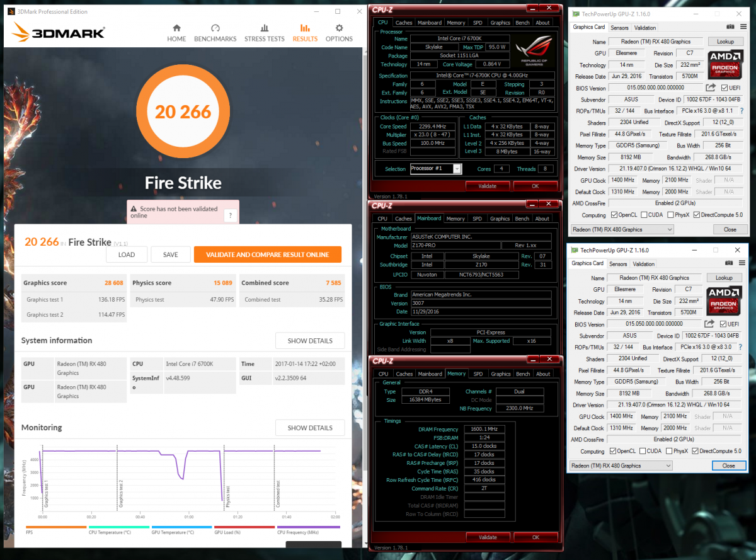Open SPD tab in CPU-Z Mainboard window
Viewport: 756px width, 560px height.
pyautogui.click(x=478, y=219)
